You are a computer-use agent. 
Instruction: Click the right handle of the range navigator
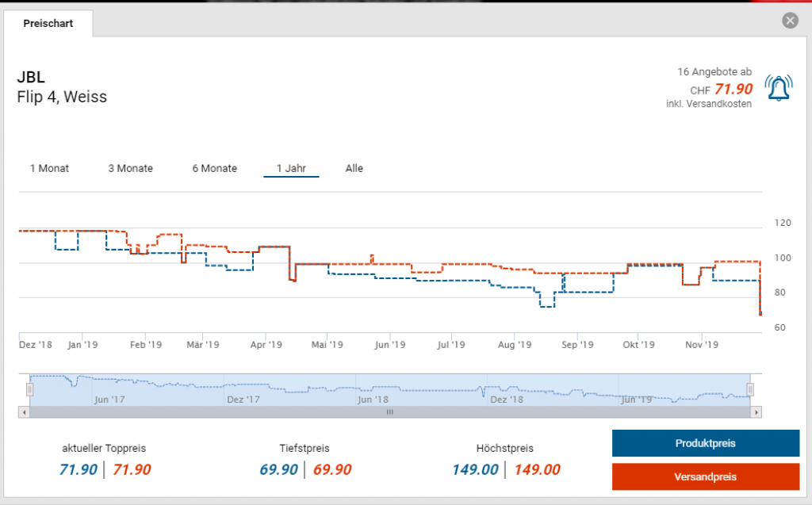pos(750,389)
